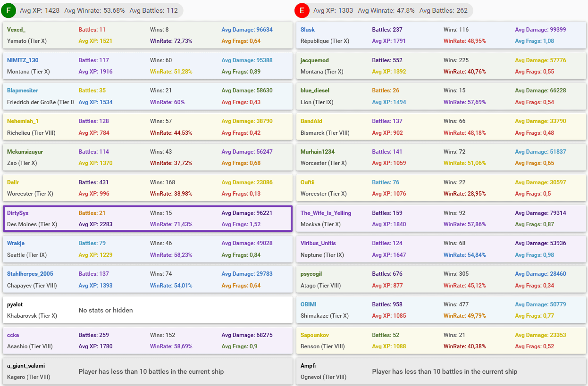Click Ouftii WinRate: 28,95%

tap(465, 194)
